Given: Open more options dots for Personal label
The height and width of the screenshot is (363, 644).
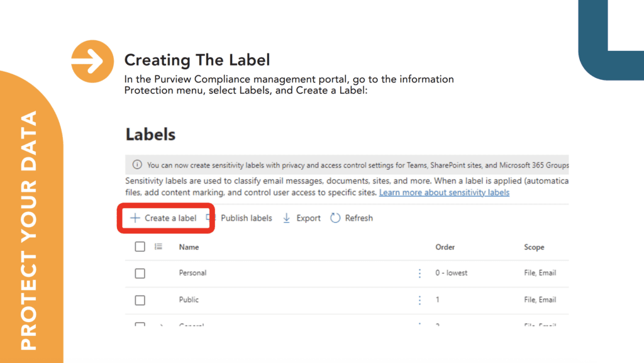Looking at the screenshot, I should pos(419,274).
